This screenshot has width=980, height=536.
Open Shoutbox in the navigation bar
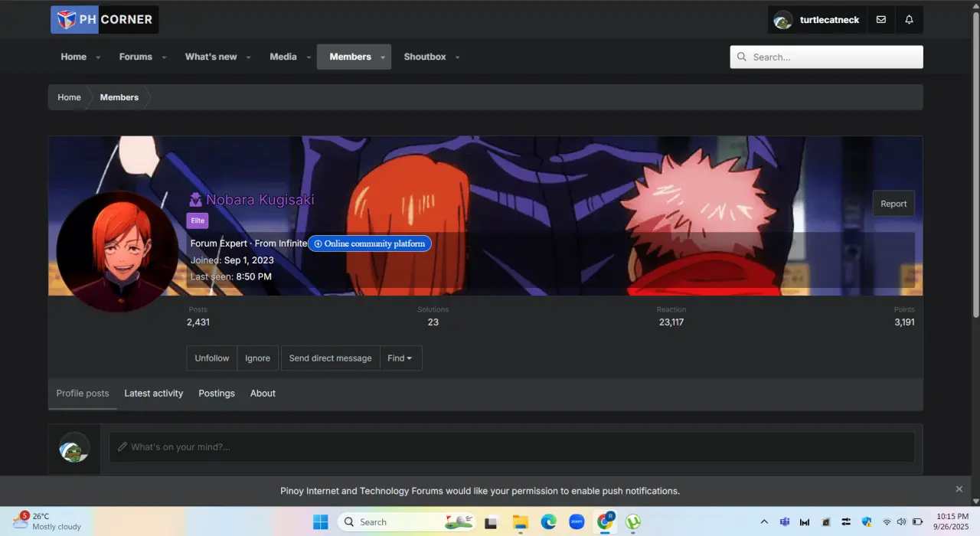pos(425,57)
